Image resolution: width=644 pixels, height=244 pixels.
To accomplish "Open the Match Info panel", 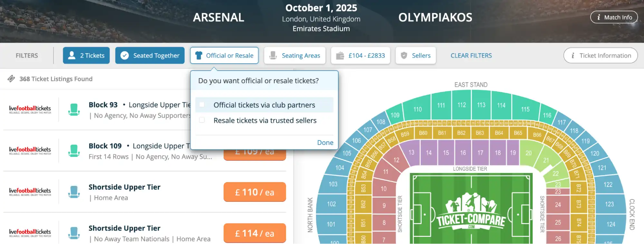I will click(614, 17).
